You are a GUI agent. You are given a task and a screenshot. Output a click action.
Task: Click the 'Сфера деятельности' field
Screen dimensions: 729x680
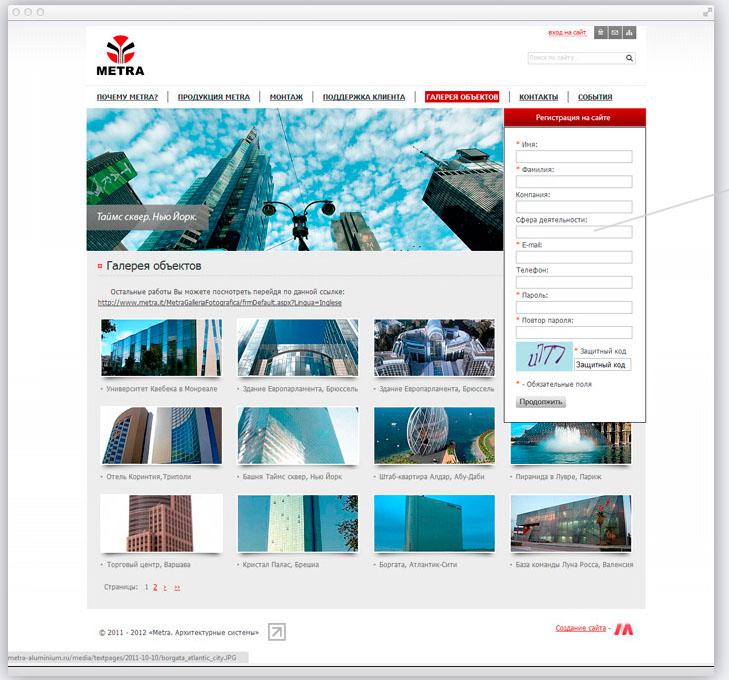click(574, 231)
